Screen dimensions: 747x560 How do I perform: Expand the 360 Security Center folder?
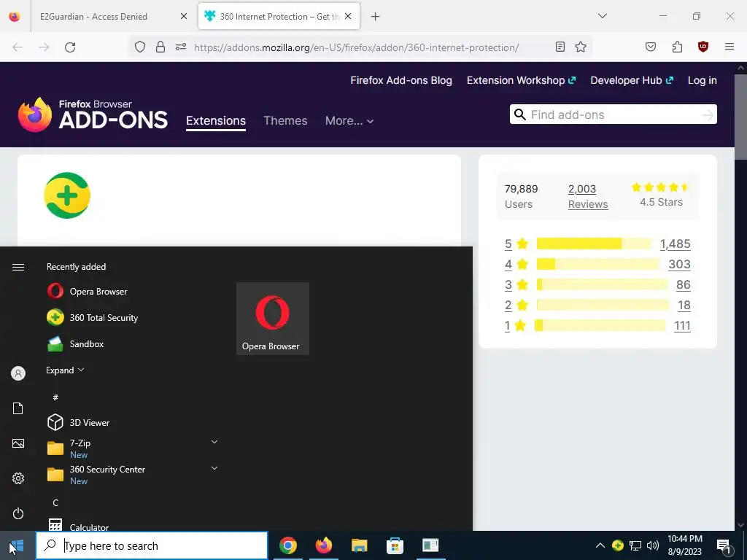tap(214, 469)
